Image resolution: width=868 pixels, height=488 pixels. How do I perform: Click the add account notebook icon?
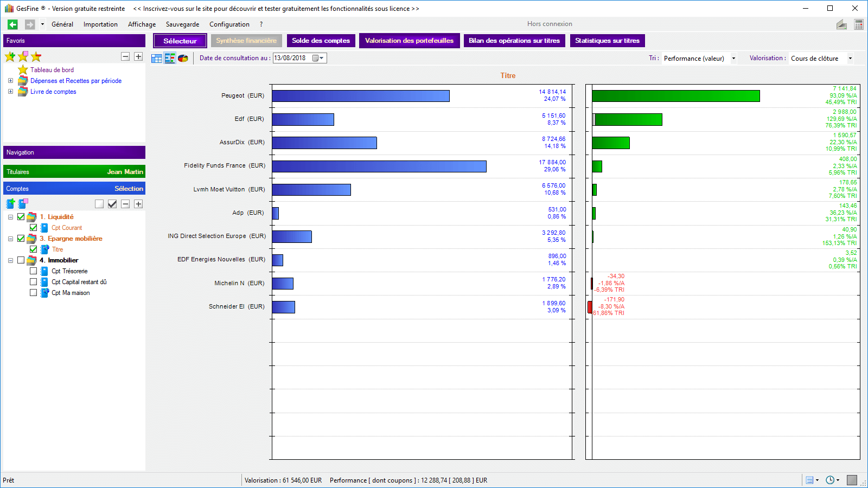click(10, 204)
